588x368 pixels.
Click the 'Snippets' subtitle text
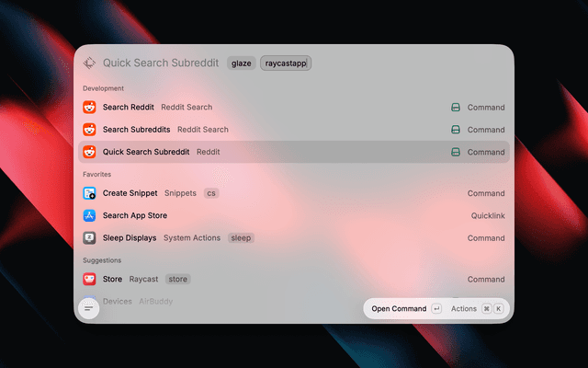point(180,193)
